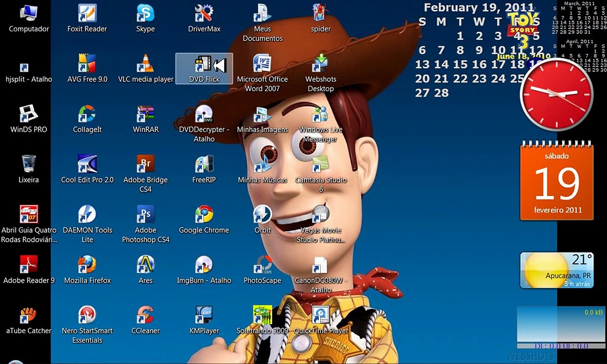Click the April, 2011 mini calendar
Image resolution: width=607 pixels, height=364 pixels.
tap(579, 56)
